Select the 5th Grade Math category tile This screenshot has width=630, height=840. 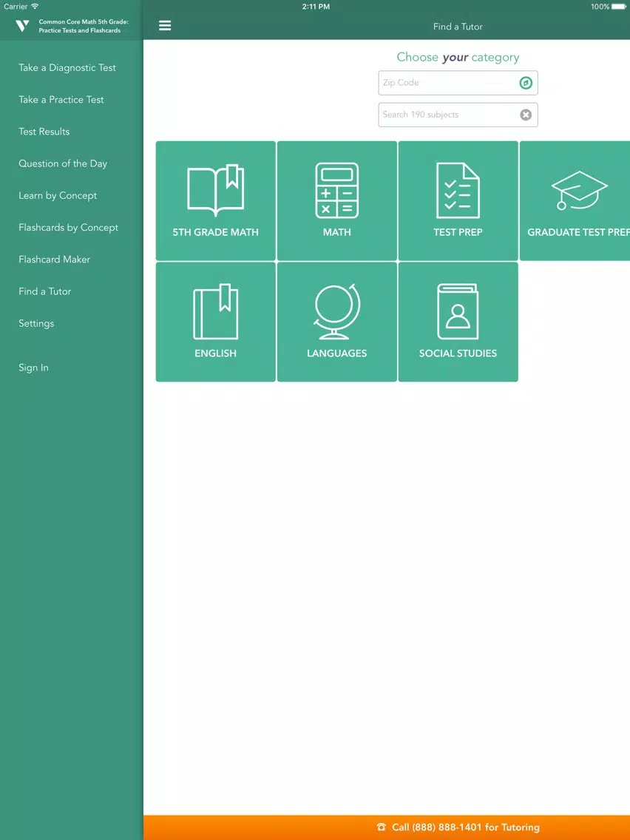pyautogui.click(x=215, y=201)
